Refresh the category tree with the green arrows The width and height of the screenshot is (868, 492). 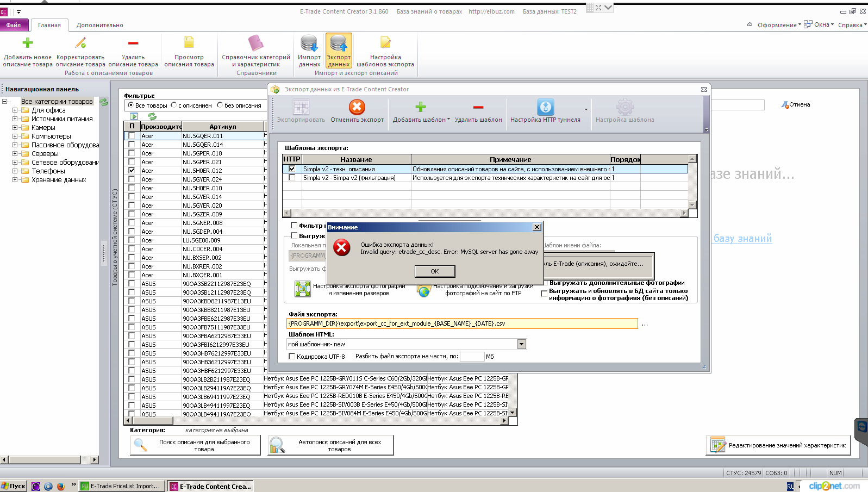104,102
